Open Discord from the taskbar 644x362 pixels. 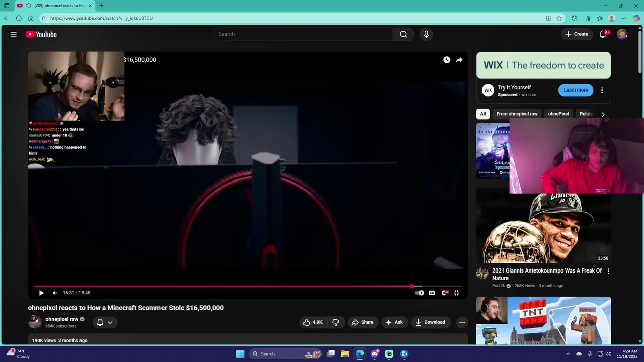point(375,354)
